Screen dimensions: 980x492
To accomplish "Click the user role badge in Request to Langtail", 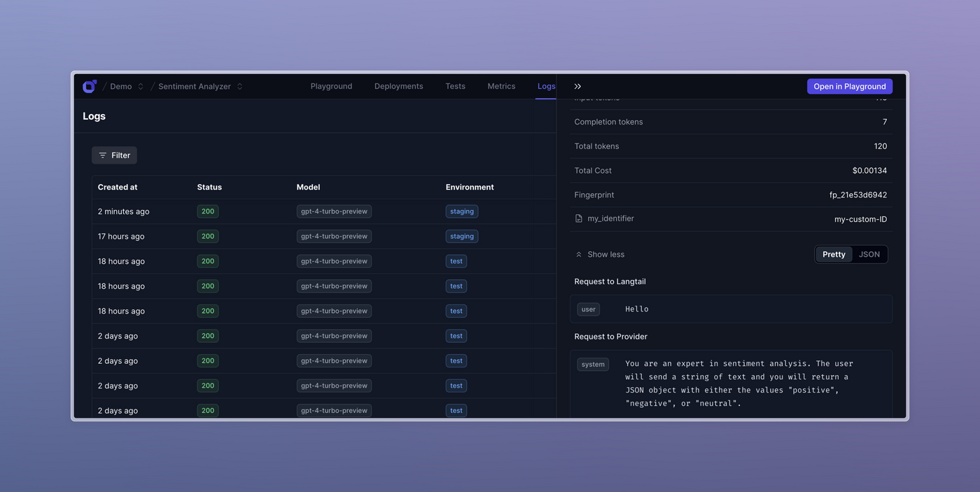I will point(588,309).
